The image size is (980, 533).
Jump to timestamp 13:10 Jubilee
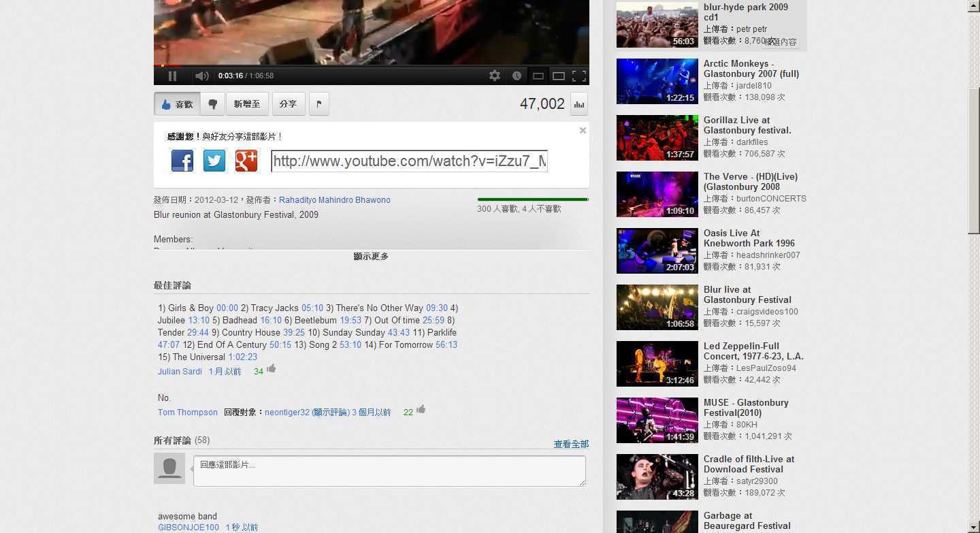[x=199, y=321]
